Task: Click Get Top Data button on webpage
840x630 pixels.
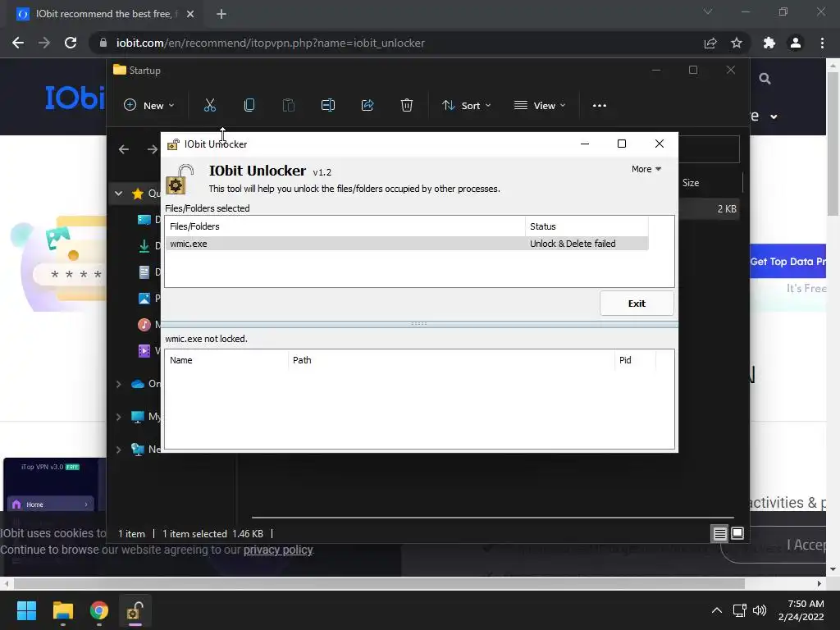Action: tap(787, 261)
